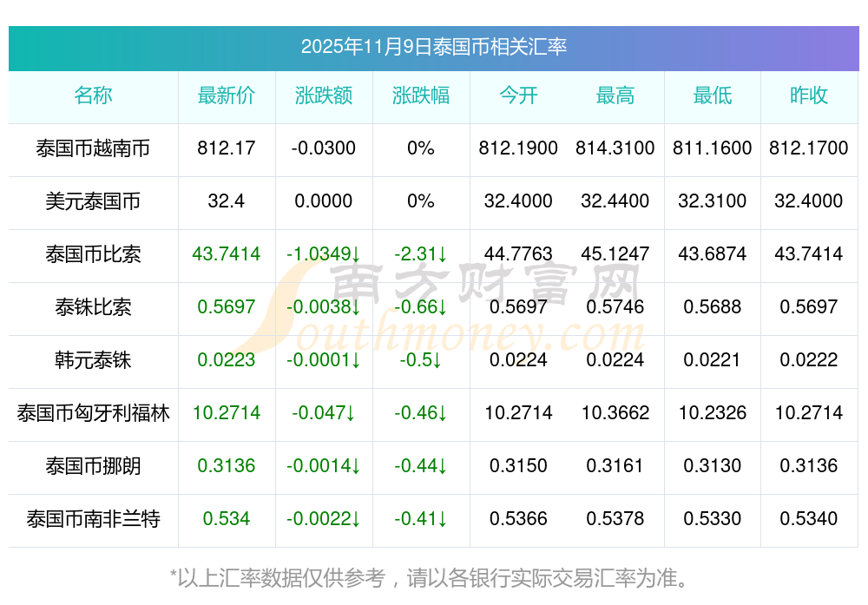This screenshot has width=868, height=605.
Task: Click the row name 美元泰国币
Action: click(x=93, y=201)
